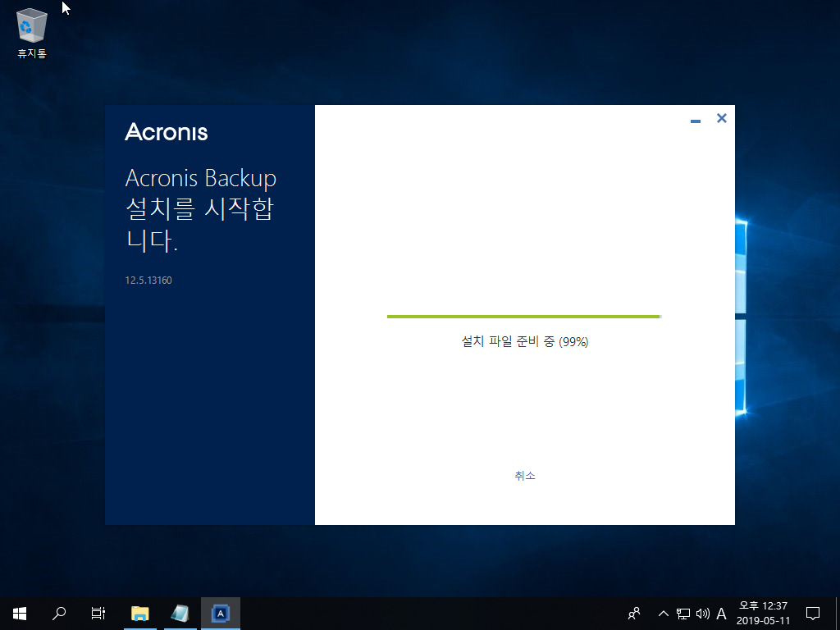Click the green installation progress bar
The height and width of the screenshot is (630, 840).
point(524,317)
